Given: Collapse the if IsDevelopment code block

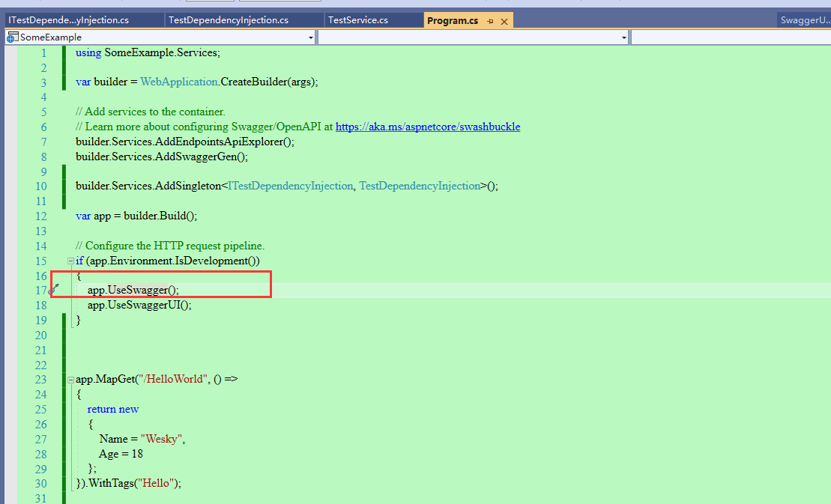Looking at the screenshot, I should point(70,261).
